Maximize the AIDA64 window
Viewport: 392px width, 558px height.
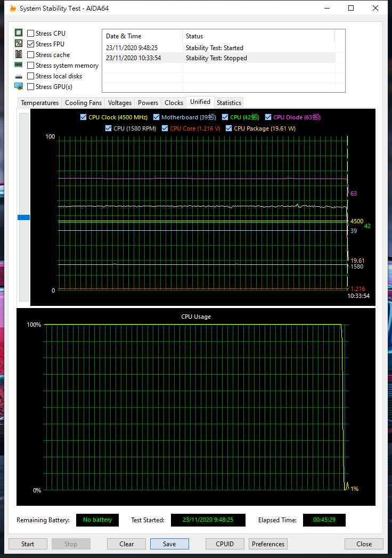pyautogui.click(x=351, y=8)
